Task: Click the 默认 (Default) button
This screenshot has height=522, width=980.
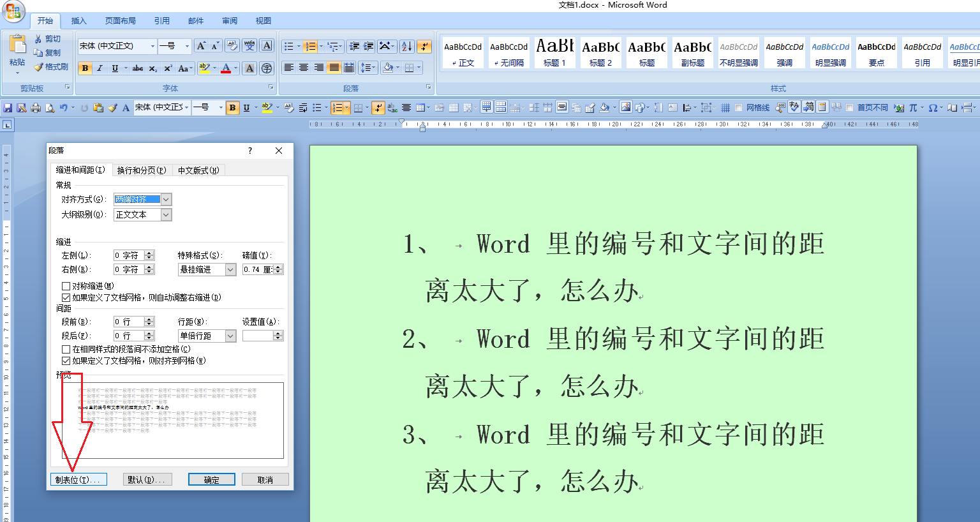Action: pyautogui.click(x=147, y=480)
